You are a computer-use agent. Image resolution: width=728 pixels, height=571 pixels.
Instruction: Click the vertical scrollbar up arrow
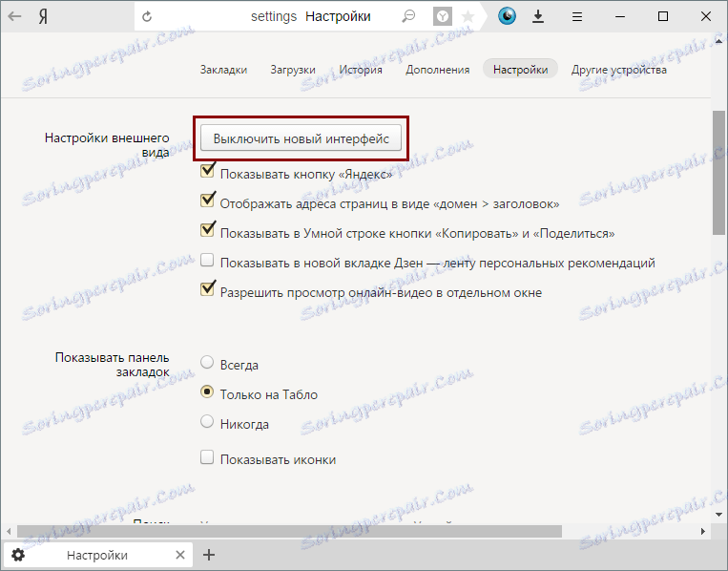[x=718, y=41]
